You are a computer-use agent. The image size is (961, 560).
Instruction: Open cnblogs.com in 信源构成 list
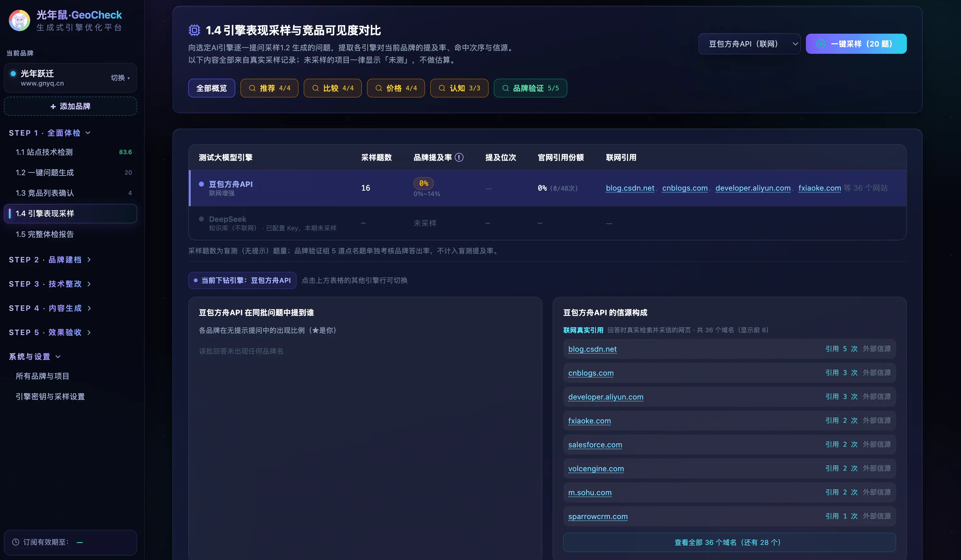click(591, 373)
